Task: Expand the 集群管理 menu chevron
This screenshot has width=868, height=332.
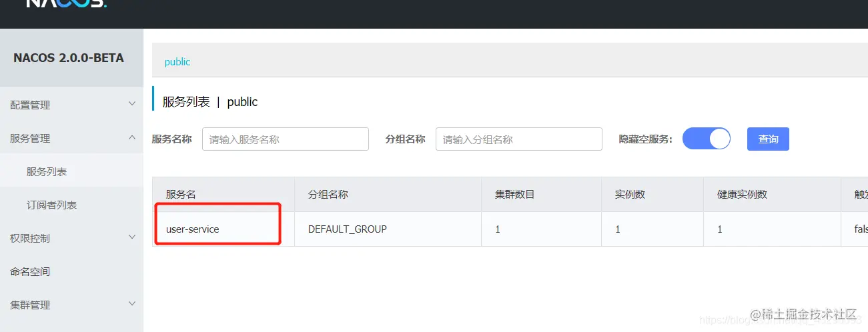Action: [132, 304]
